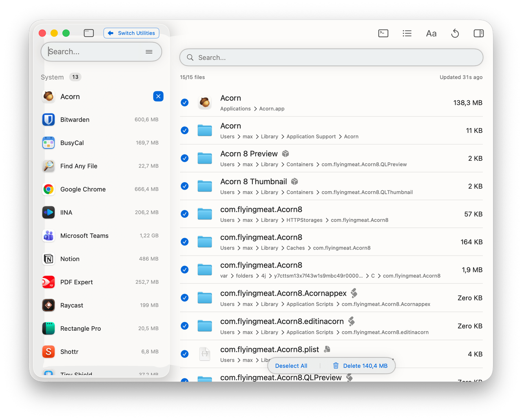Click Application Support in Acorn folder path
Viewport: 522px width, 420px height.
pos(311,137)
